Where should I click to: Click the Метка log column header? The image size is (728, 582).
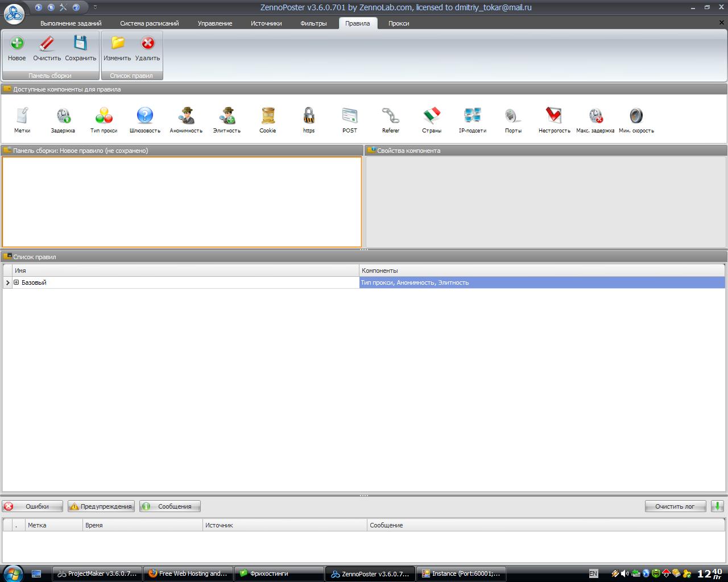point(53,525)
